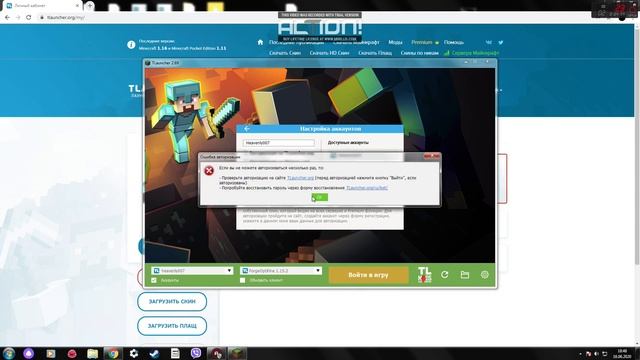Switch to Chrome in the taskbar
Viewport: 640px width, 360px height.
[x=113, y=353]
